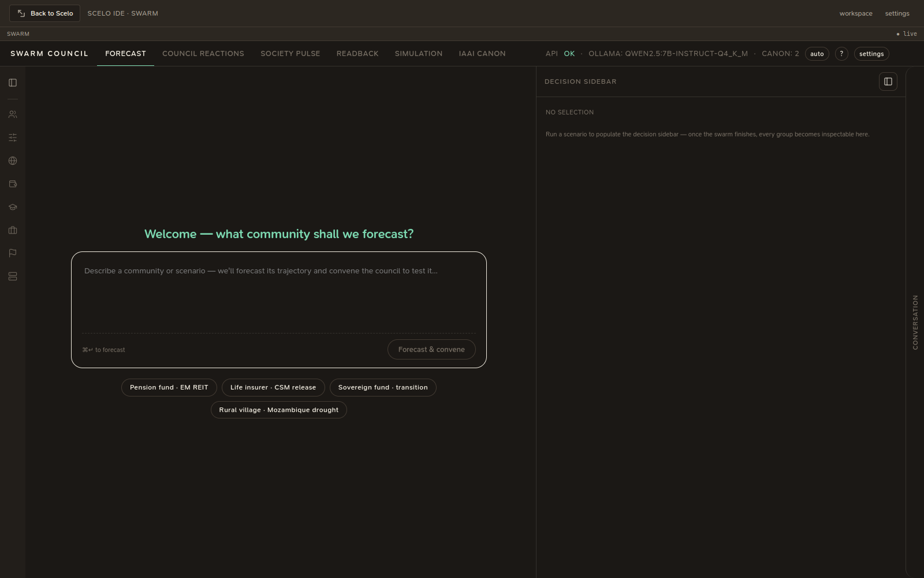924x578 pixels.
Task: Open the graduation cap icon in sidebar
Action: pyautogui.click(x=13, y=207)
